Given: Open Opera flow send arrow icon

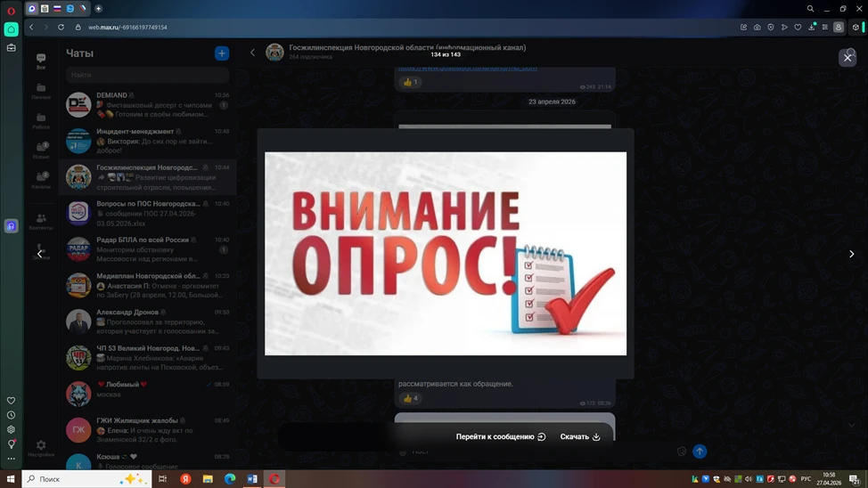Looking at the screenshot, I should [784, 27].
